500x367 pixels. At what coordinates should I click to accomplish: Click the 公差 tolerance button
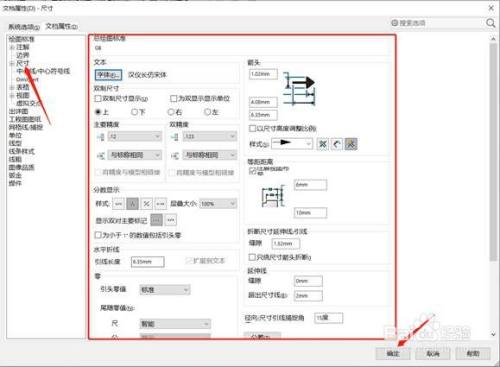(x=262, y=335)
